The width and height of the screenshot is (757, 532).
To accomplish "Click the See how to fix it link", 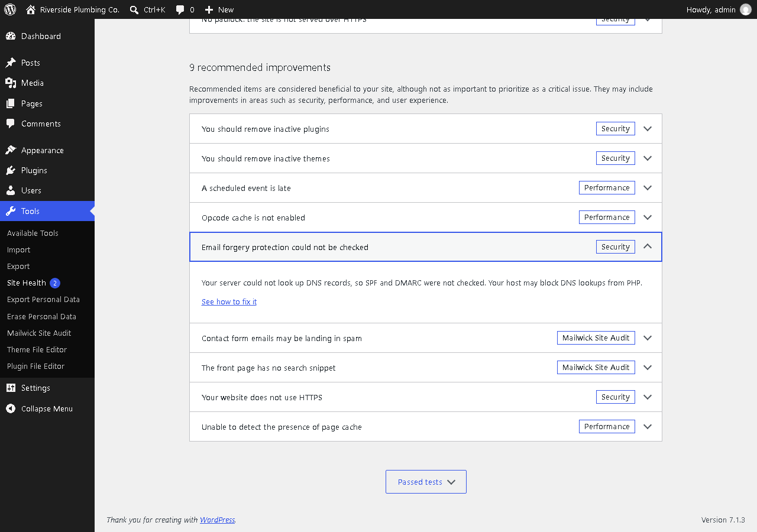I will coord(229,301).
